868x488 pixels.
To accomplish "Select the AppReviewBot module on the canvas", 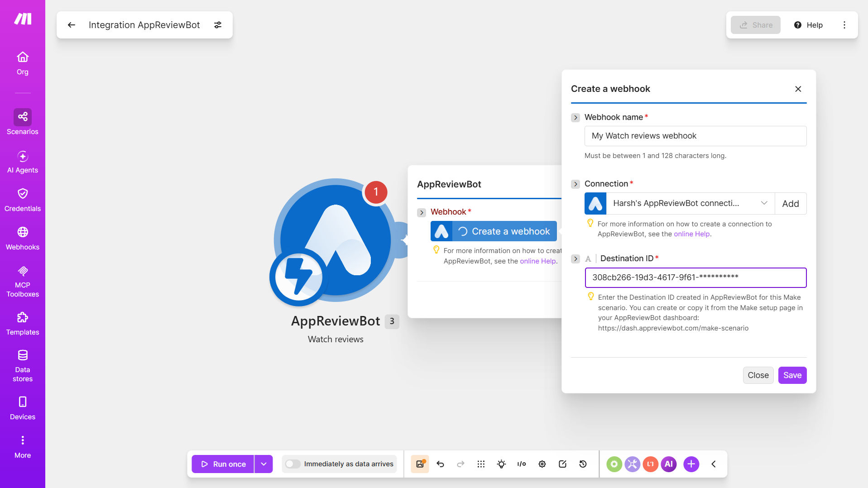I will coord(336,240).
